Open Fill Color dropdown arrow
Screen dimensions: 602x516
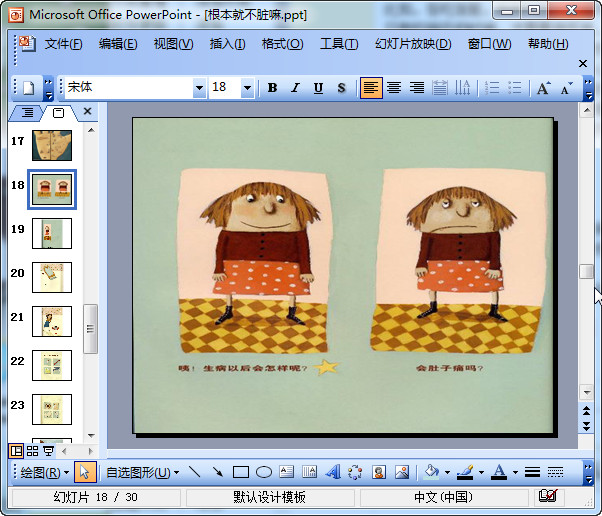(x=447, y=472)
